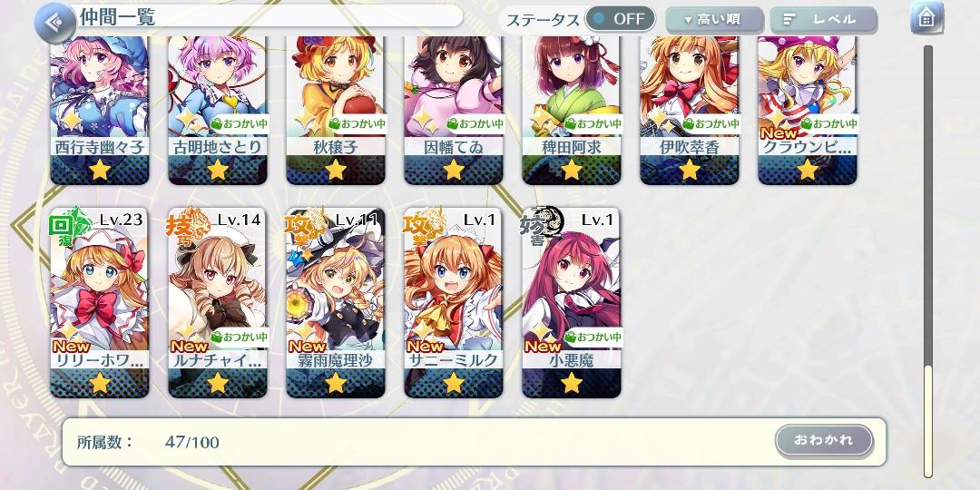Tap the back arrow beside 仲間一覧
Image resolution: width=980 pixels, height=490 pixels.
pos(55,23)
